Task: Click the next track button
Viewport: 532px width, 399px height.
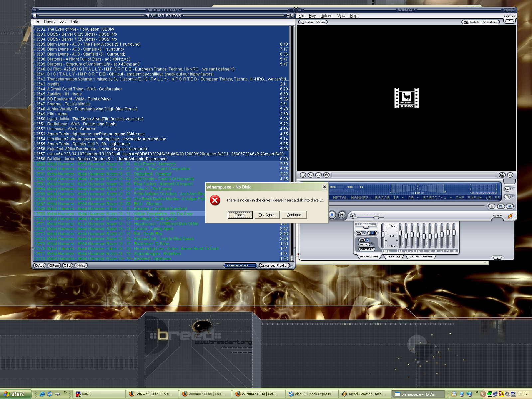Action: point(342,215)
